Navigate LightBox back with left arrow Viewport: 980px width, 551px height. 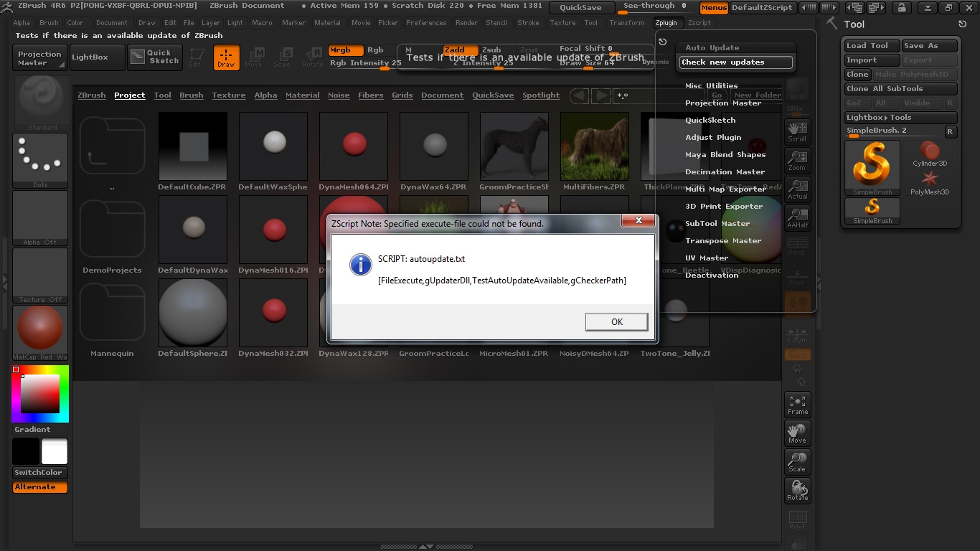(x=580, y=95)
